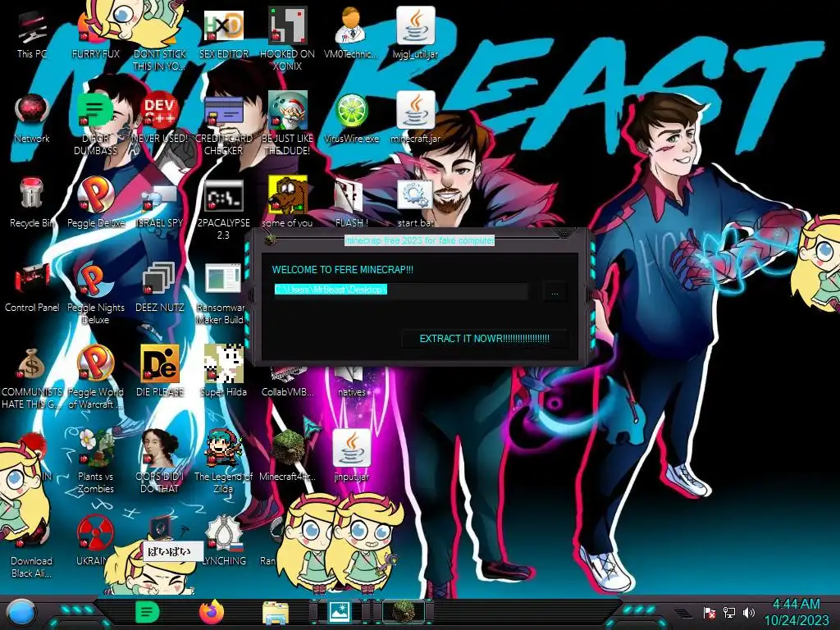The image size is (840, 630).
Task: Select the jinput.jar file icon
Action: click(x=351, y=456)
